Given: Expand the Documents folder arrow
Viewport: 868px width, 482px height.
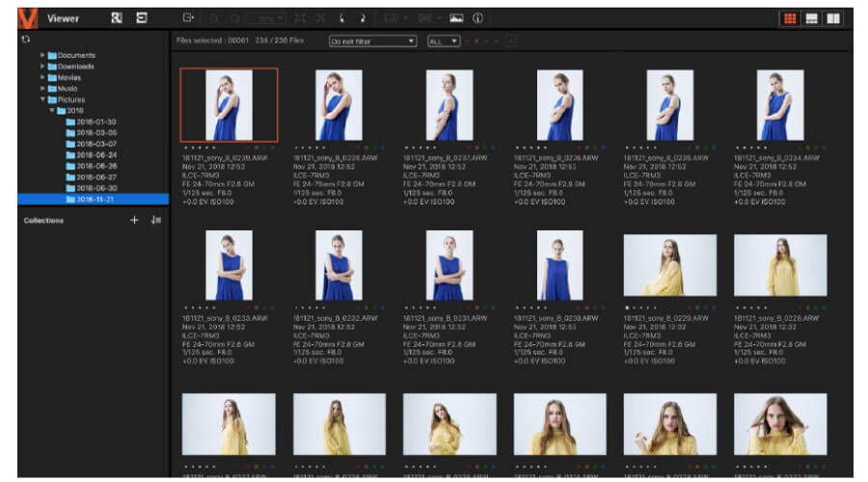Looking at the screenshot, I should click(42, 55).
